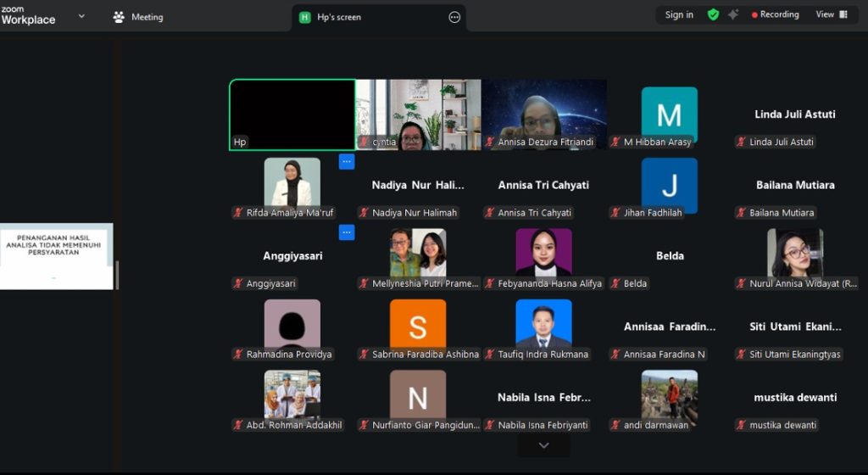The width and height of the screenshot is (868, 475).
Task: Open the View layout menu
Action: [x=832, y=14]
